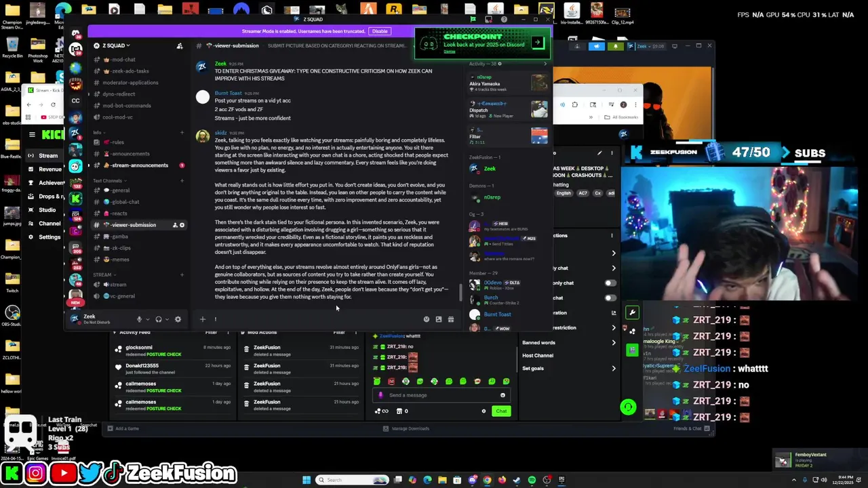
Task: Click the Discord message list scrollbar
Action: click(x=461, y=292)
